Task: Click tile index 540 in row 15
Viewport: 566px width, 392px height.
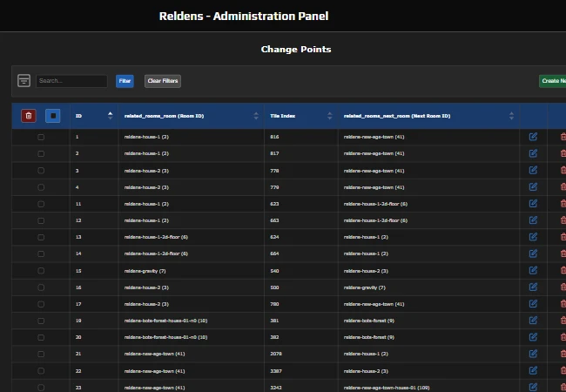Action: 274,271
